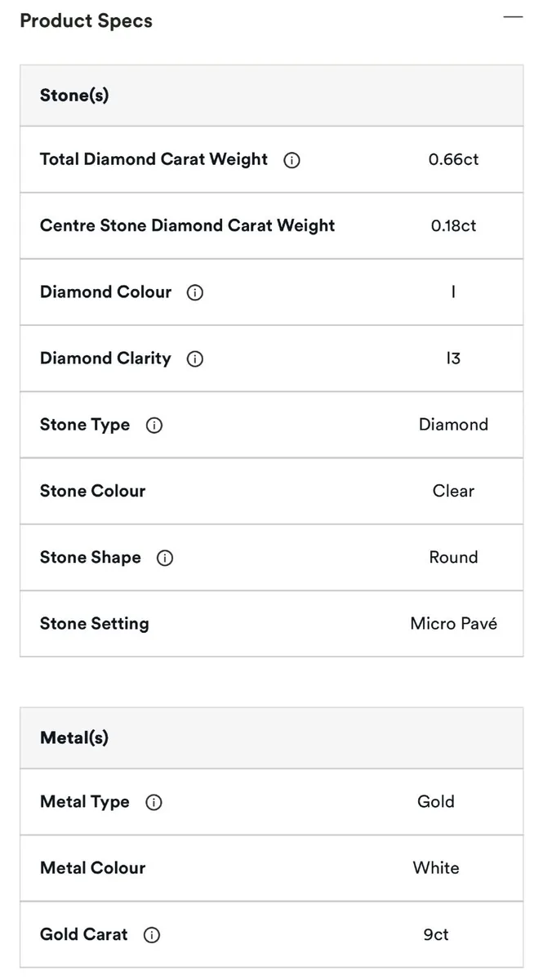The width and height of the screenshot is (543, 980).
Task: Click the Stone(s) table header
Action: tap(271, 96)
